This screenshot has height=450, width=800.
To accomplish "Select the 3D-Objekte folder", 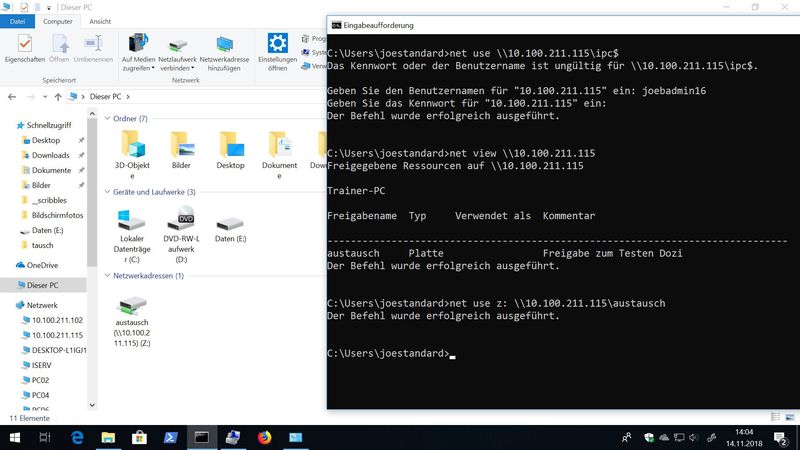I will pyautogui.click(x=132, y=155).
